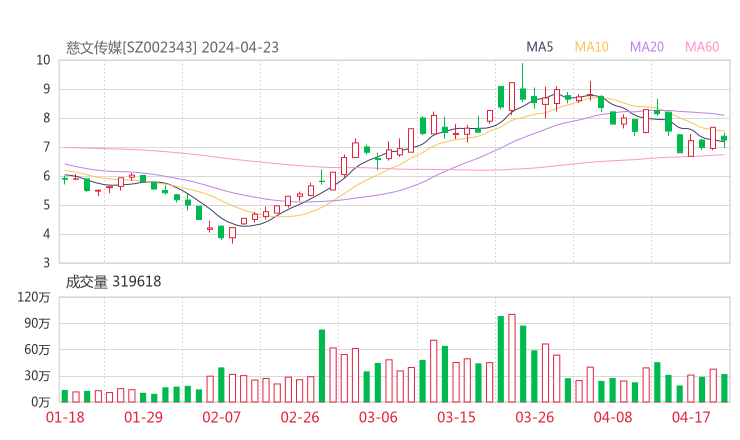Image resolution: width=740 pixels, height=440 pixels.
Task: Click the green candlestick with wick reaching 10
Action: [523, 82]
